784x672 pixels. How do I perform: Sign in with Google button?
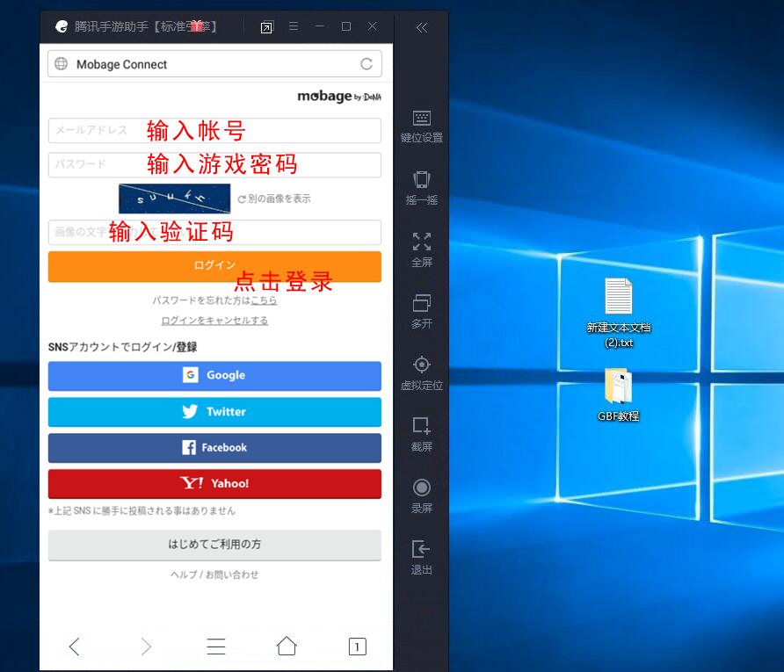point(214,375)
